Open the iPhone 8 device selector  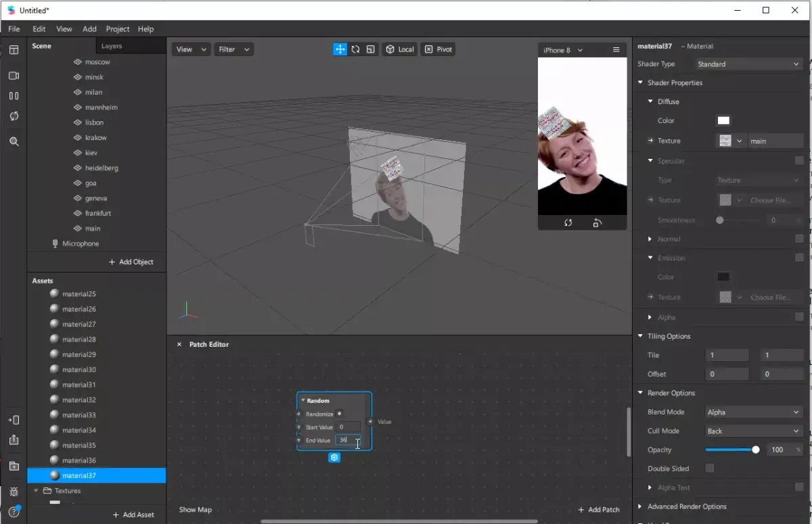pyautogui.click(x=560, y=49)
